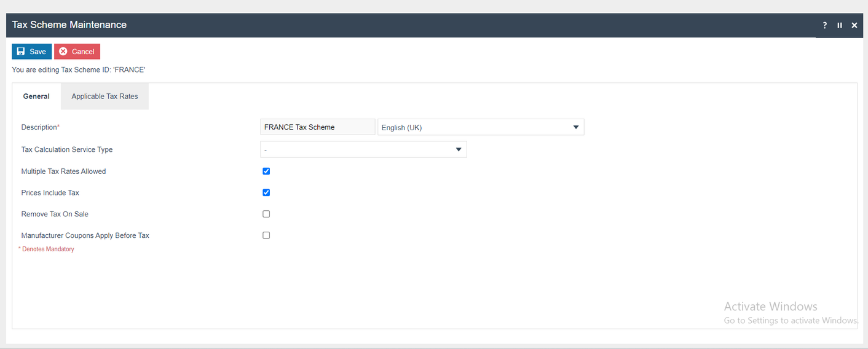Click the help question mark icon
Image resolution: width=868 pixels, height=349 pixels.
825,25
